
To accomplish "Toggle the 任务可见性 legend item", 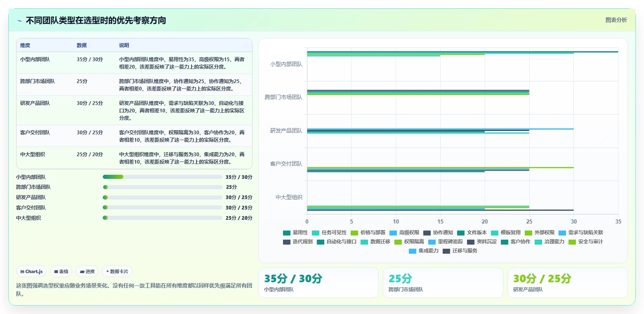I will (329, 233).
